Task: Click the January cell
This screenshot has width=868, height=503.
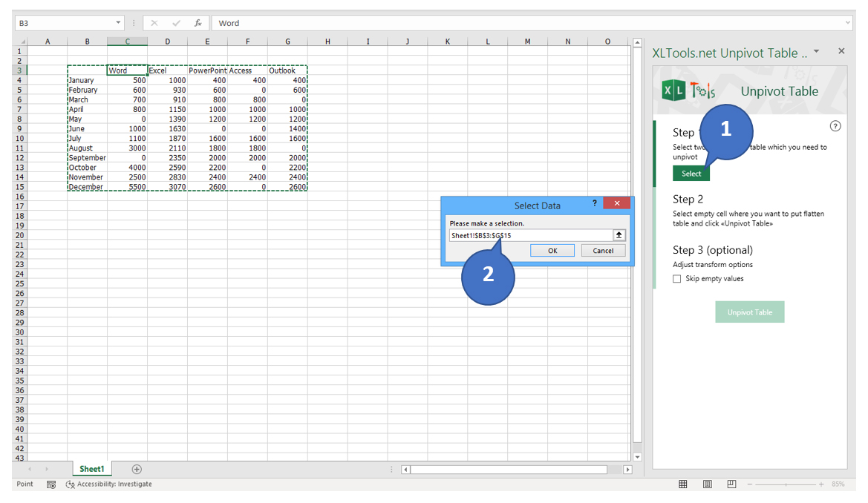Action: coord(88,80)
